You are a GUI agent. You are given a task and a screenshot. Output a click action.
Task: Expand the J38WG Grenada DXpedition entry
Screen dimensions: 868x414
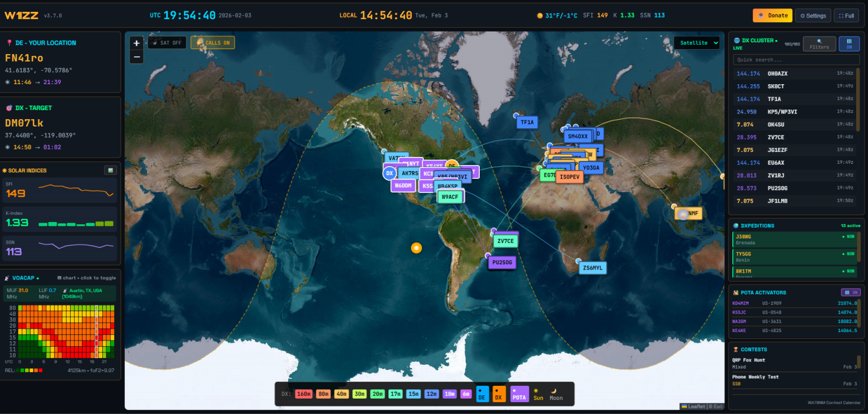pos(794,239)
